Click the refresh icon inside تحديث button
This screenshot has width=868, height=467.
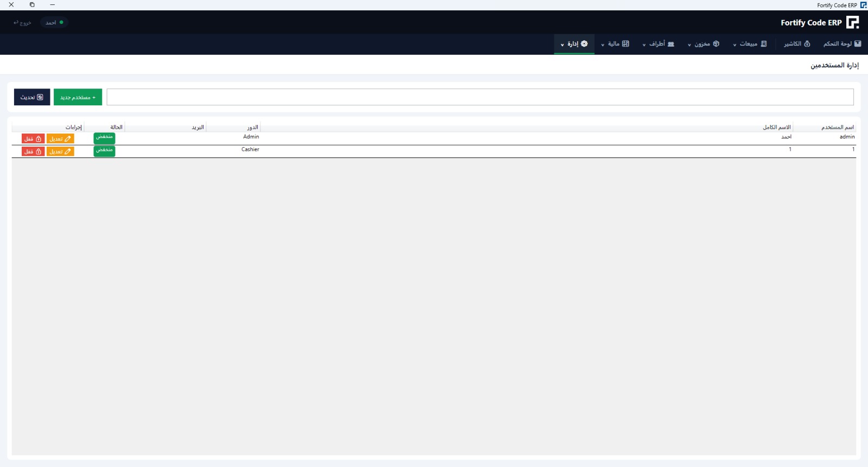pyautogui.click(x=40, y=97)
